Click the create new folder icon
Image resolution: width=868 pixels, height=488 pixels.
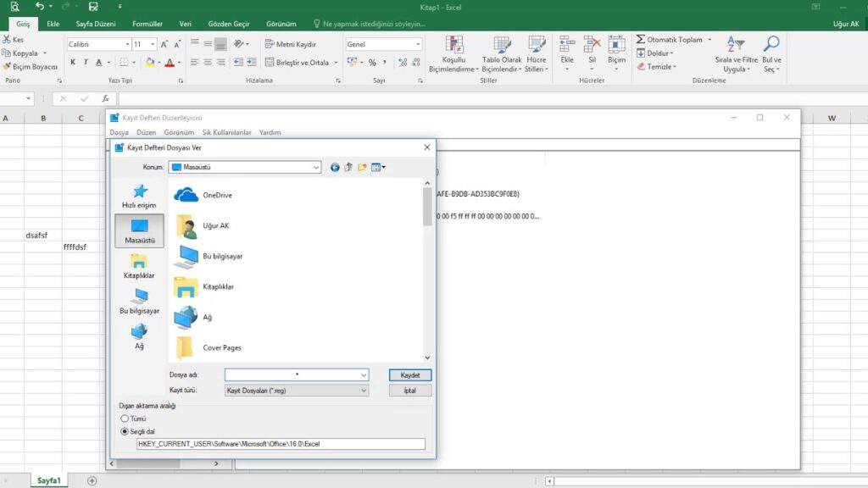click(x=362, y=168)
